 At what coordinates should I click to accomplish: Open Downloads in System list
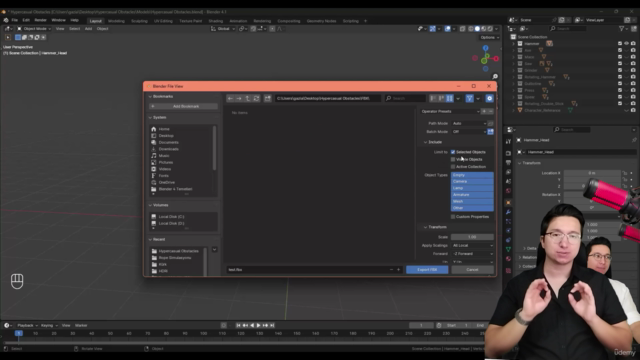pos(169,149)
